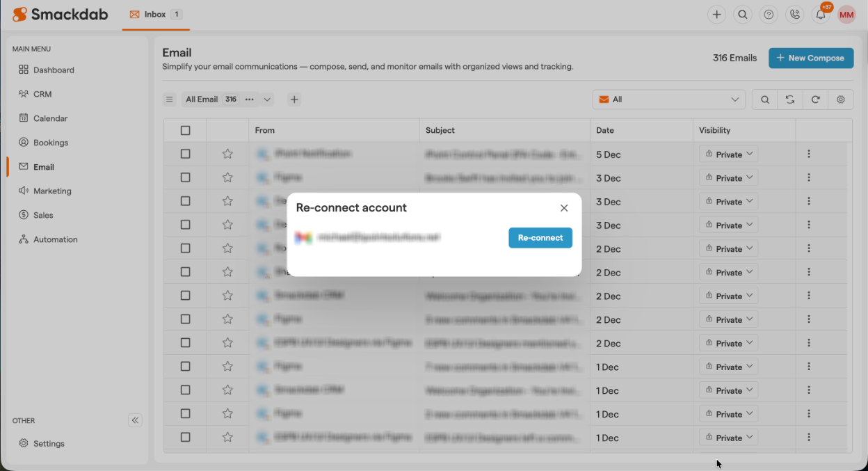This screenshot has height=471, width=868.
Task: Open Calendar from the main menu
Action: [x=50, y=118]
